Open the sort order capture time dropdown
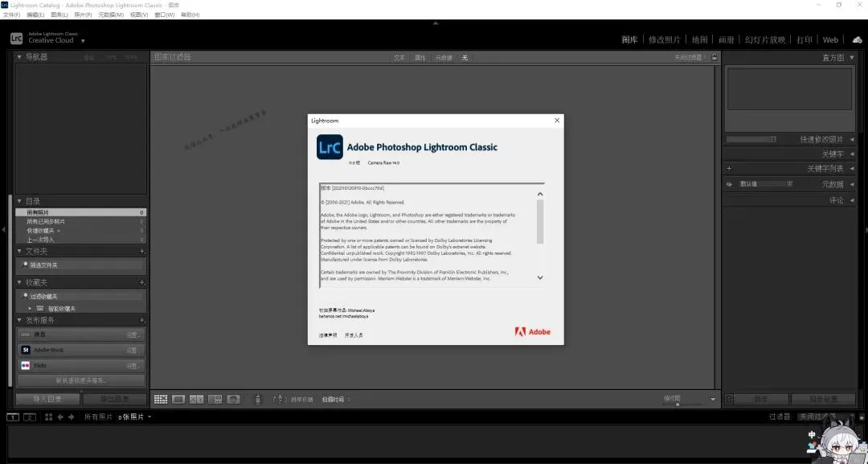 click(x=335, y=399)
